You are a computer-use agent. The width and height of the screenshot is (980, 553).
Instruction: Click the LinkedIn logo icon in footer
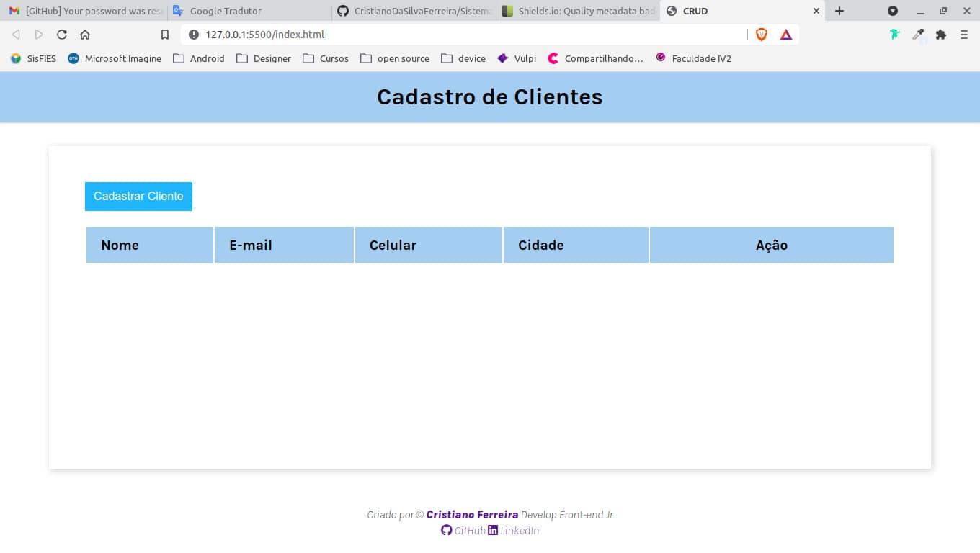493,531
